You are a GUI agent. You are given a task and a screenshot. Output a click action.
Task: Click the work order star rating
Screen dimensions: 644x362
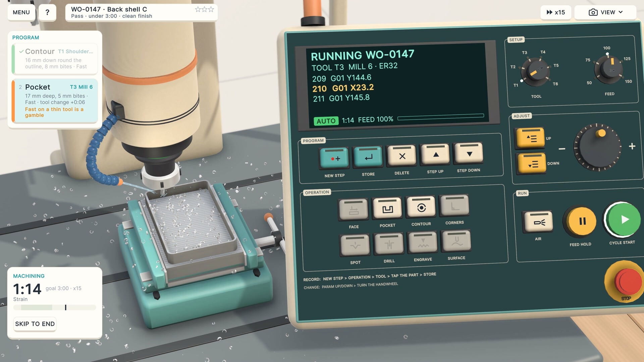point(204,9)
